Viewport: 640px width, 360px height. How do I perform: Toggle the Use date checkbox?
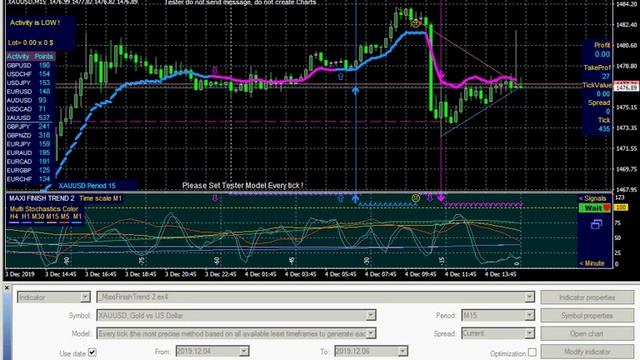coord(92,352)
